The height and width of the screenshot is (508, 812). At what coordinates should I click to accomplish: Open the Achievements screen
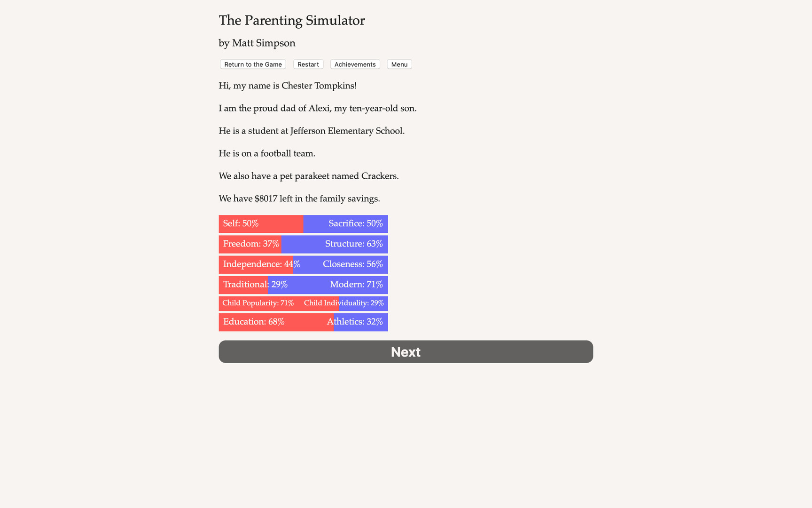point(355,64)
